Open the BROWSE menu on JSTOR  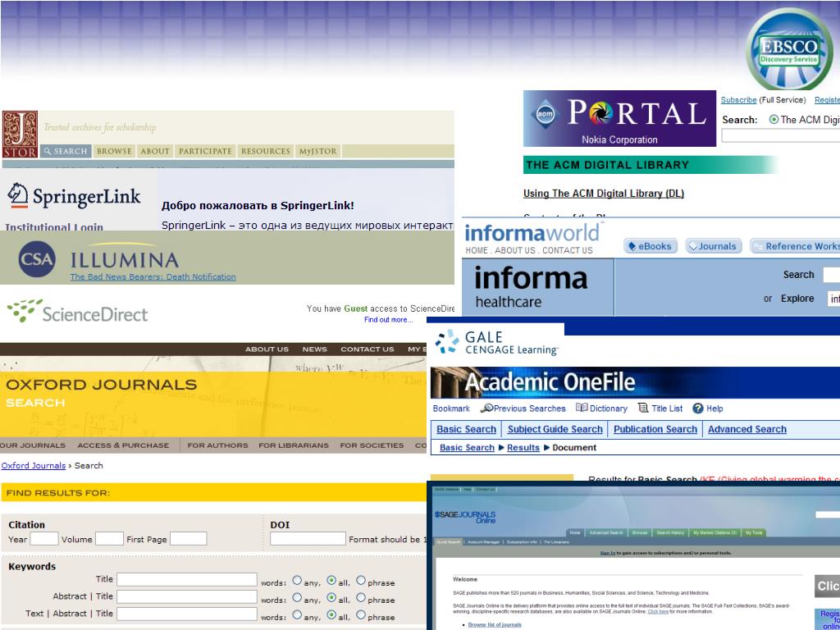(114, 151)
